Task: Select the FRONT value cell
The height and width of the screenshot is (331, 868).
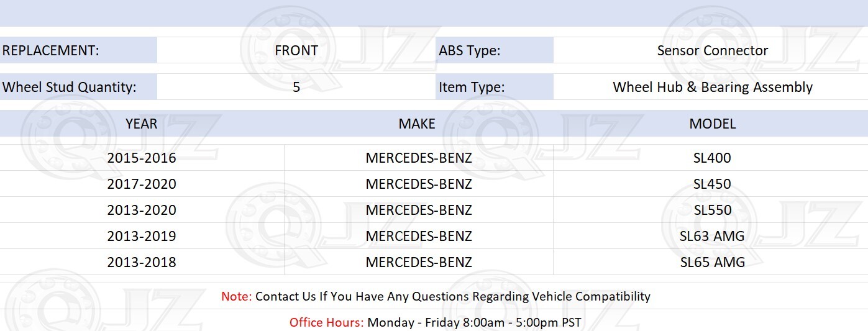Action: 296,50
